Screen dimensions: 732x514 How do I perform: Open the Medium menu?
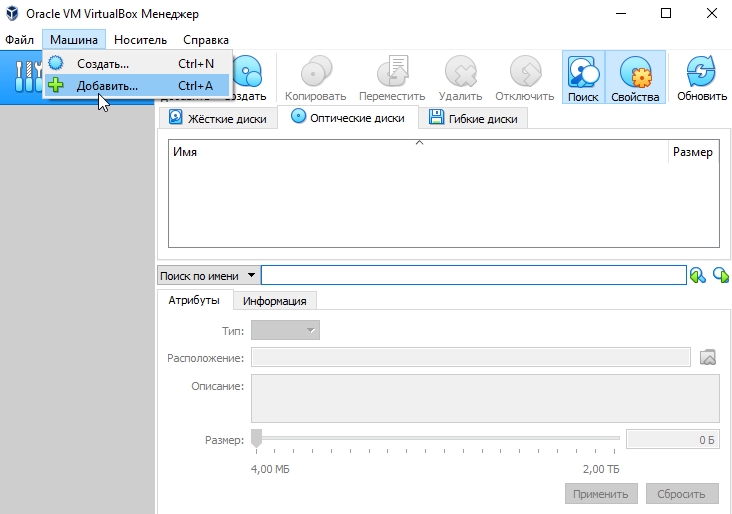coord(140,40)
